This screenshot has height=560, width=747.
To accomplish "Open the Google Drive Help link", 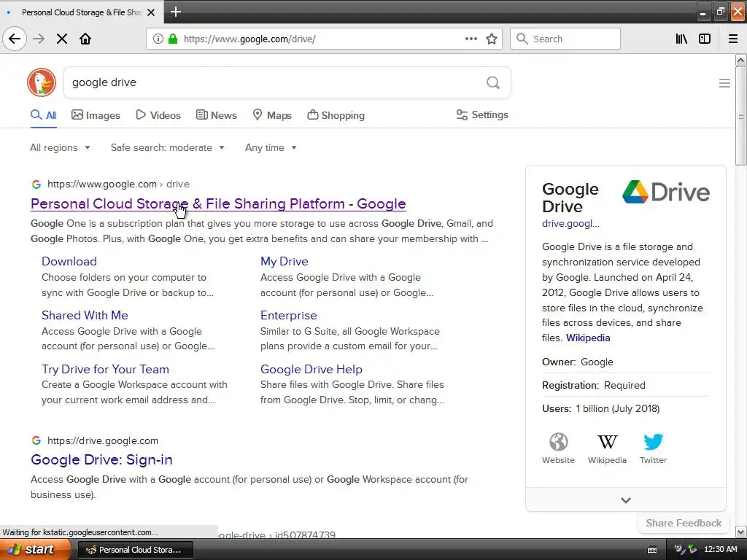I will pos(311,369).
